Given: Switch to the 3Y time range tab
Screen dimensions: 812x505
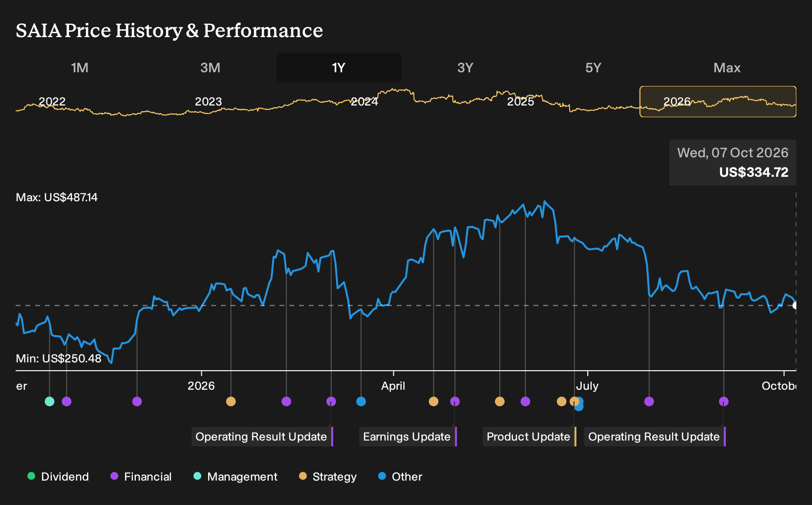Looking at the screenshot, I should tap(465, 67).
